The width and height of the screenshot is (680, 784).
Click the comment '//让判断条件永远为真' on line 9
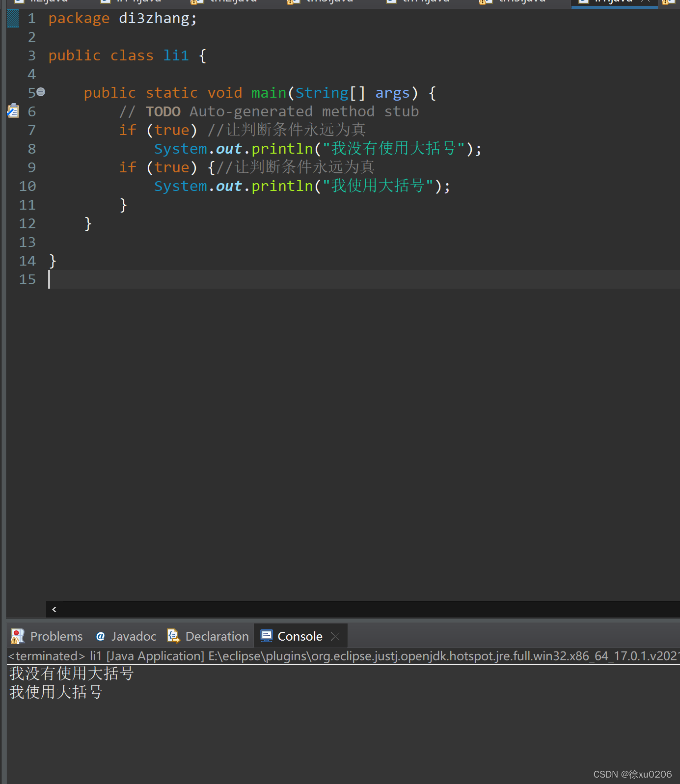[296, 167]
